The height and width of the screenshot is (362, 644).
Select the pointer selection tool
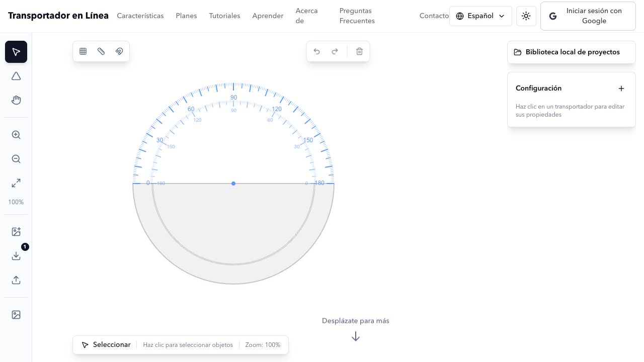(16, 52)
